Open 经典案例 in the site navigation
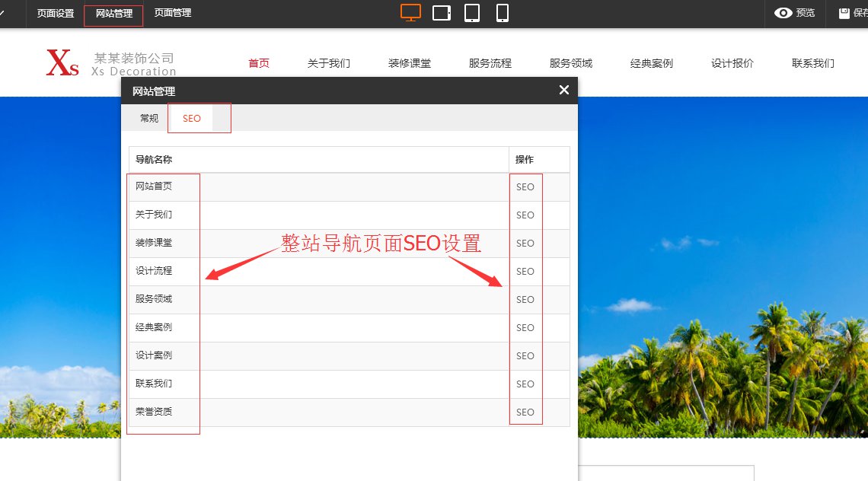 pos(651,63)
